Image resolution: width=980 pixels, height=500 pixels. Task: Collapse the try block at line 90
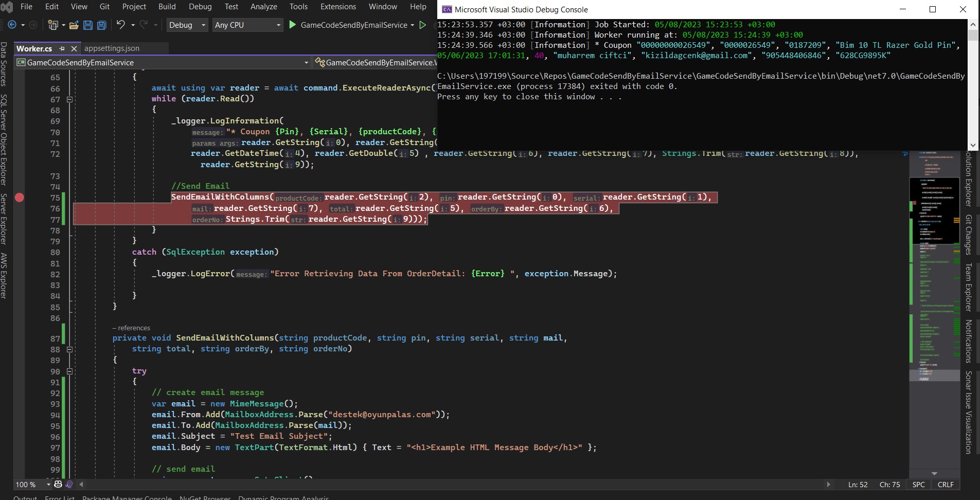click(69, 371)
